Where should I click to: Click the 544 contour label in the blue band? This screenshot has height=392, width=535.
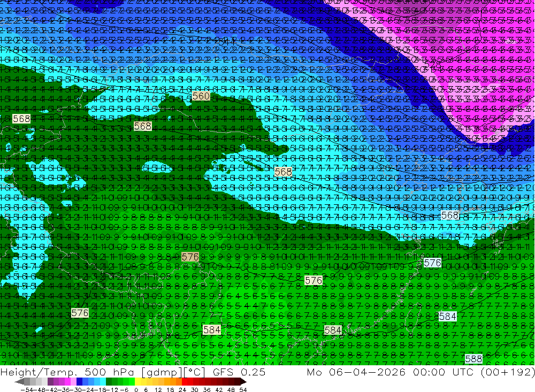click(226, 42)
